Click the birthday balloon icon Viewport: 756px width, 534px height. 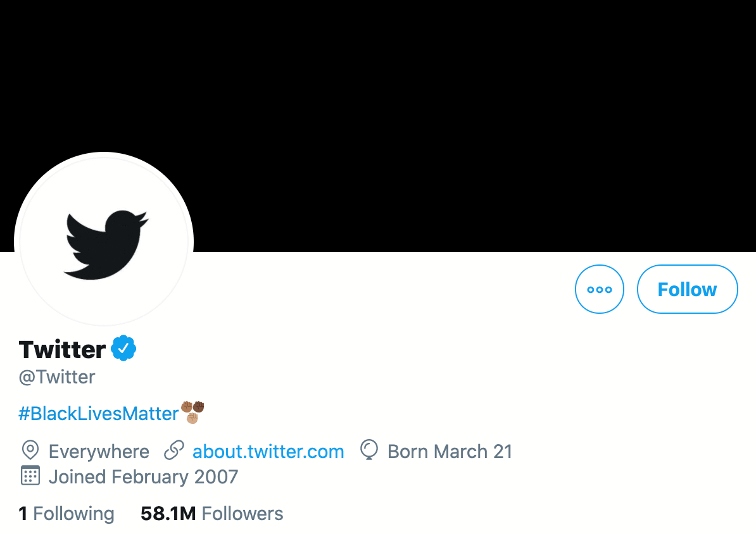click(x=369, y=450)
